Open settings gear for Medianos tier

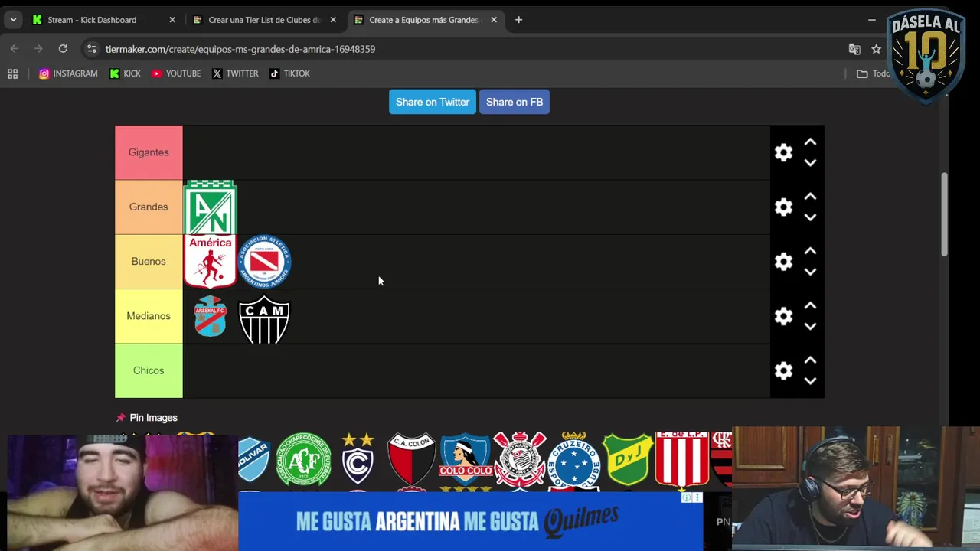point(783,316)
